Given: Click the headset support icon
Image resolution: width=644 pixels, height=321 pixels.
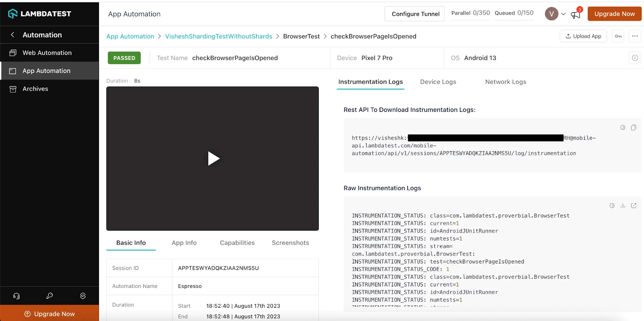Looking at the screenshot, I should [17, 296].
